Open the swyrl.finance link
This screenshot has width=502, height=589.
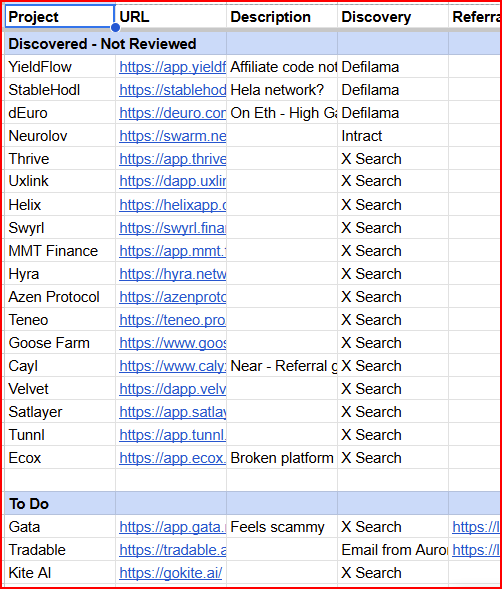172,228
